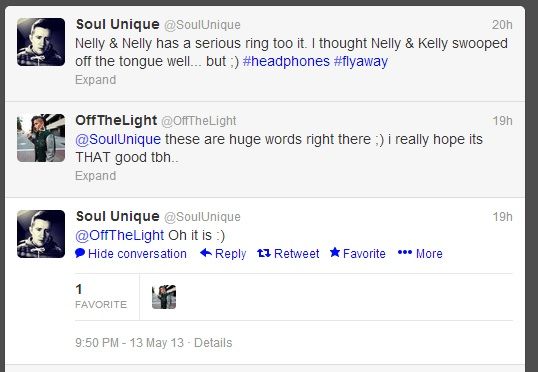
Task: Expand the OffTheLight reply tweet
Action: 95,176
